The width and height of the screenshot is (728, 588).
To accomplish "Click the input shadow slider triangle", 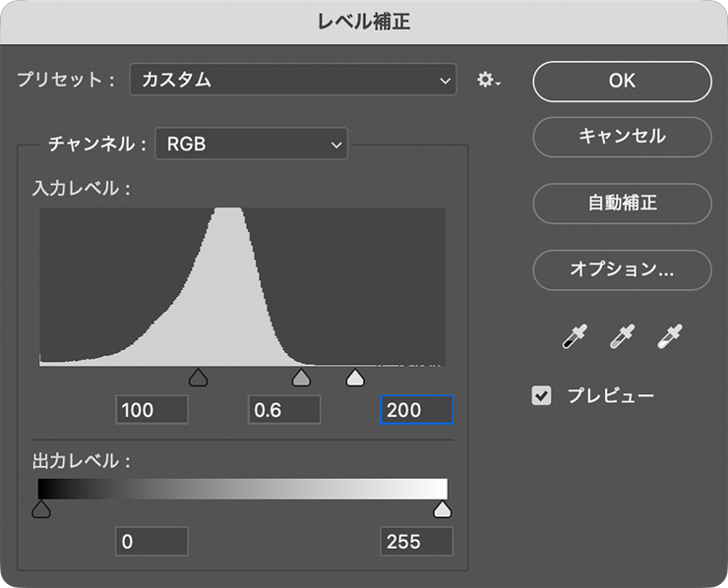I will (x=199, y=378).
